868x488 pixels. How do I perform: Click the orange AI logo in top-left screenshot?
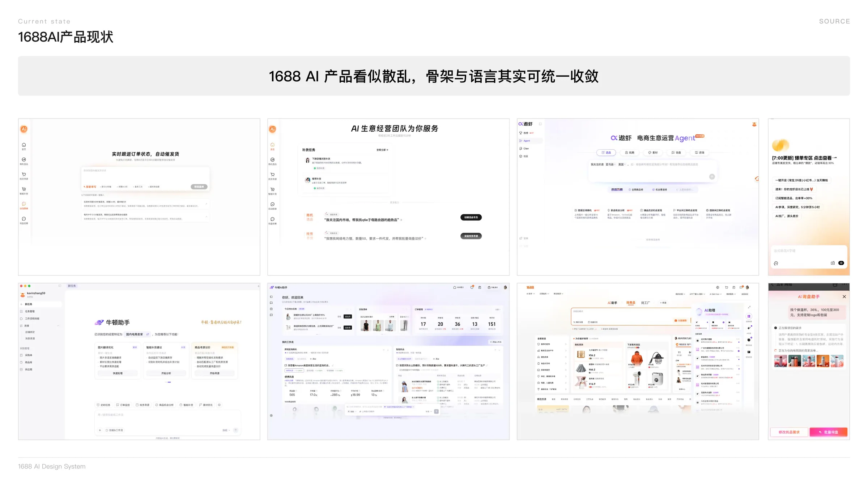tap(24, 129)
